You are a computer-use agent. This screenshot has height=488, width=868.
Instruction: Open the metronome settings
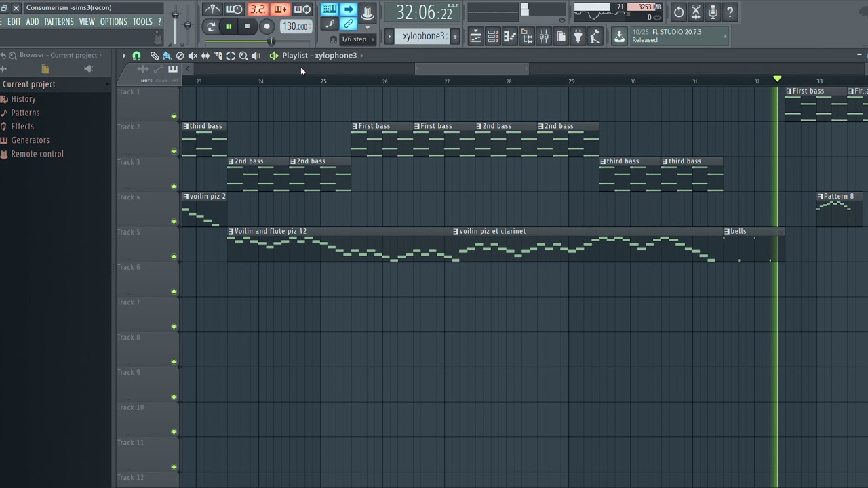click(x=212, y=9)
